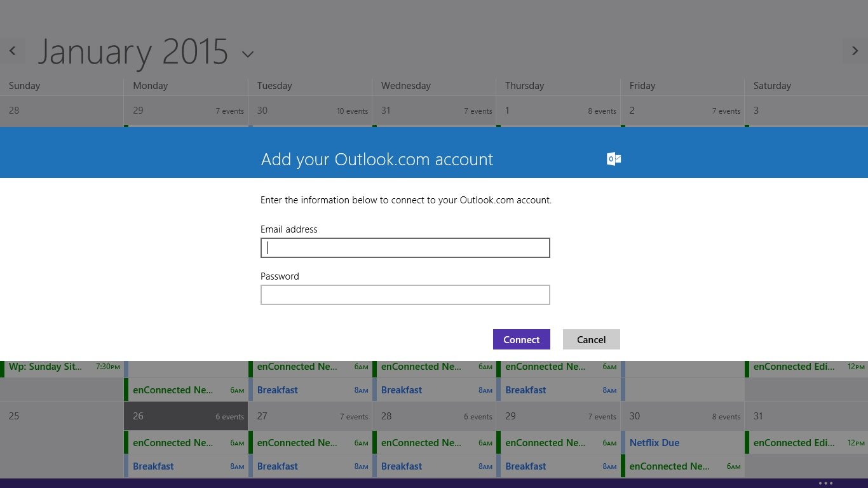Select date 30 in last week row

pyautogui.click(x=682, y=416)
